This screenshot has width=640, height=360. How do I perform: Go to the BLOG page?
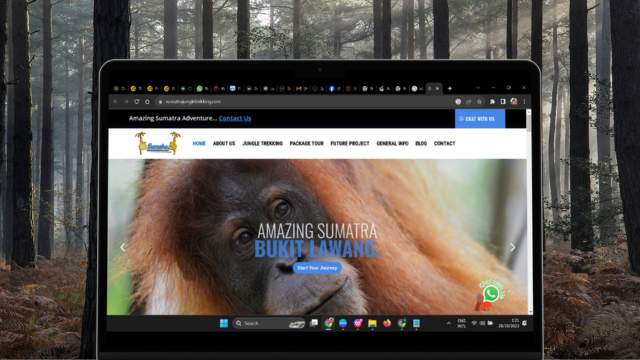[x=421, y=143]
